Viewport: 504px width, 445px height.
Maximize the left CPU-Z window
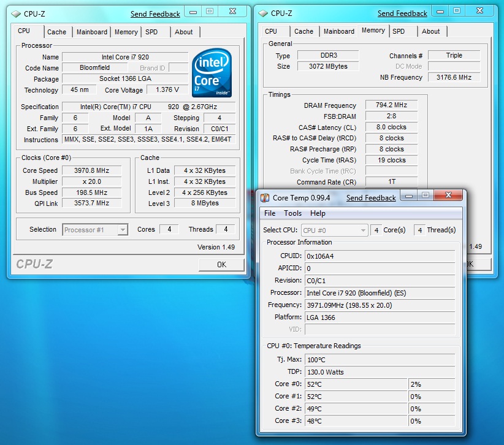210,12
